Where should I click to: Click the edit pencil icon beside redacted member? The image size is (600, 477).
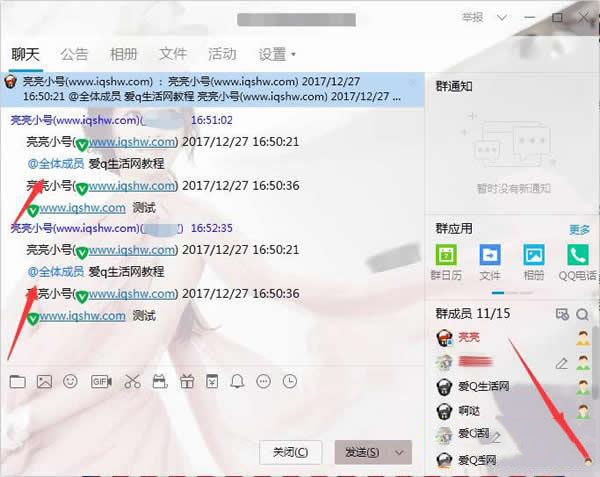point(561,363)
